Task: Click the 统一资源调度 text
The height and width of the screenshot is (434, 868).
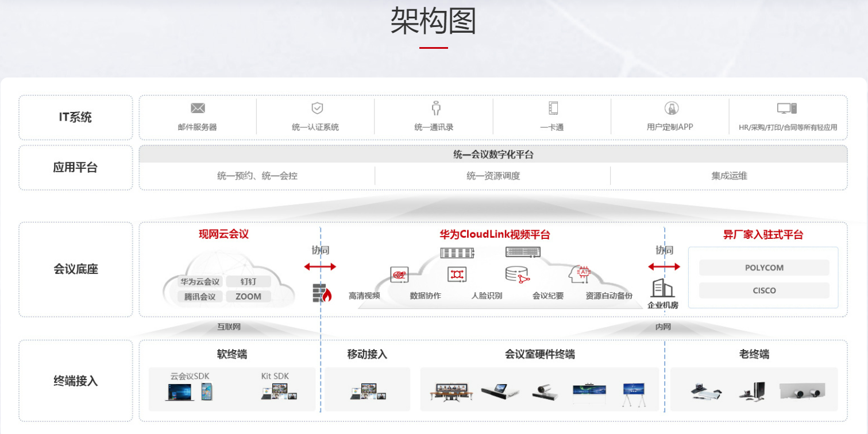Action: pos(493,176)
